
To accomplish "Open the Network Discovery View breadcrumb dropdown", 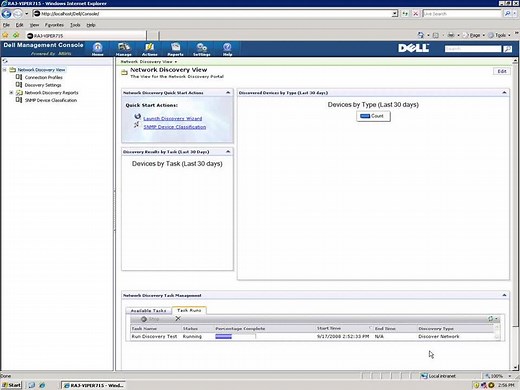I will (176, 62).
